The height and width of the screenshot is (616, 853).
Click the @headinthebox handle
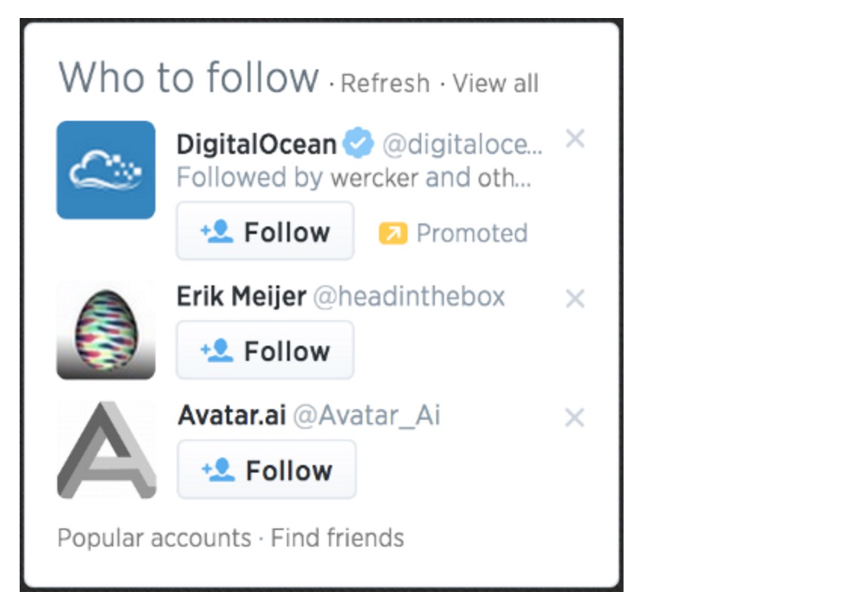408,297
